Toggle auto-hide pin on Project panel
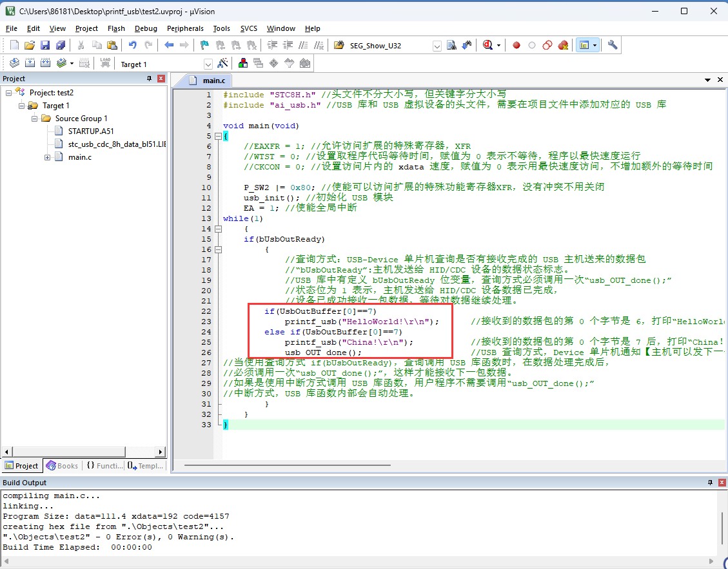728x569 pixels. click(x=149, y=79)
